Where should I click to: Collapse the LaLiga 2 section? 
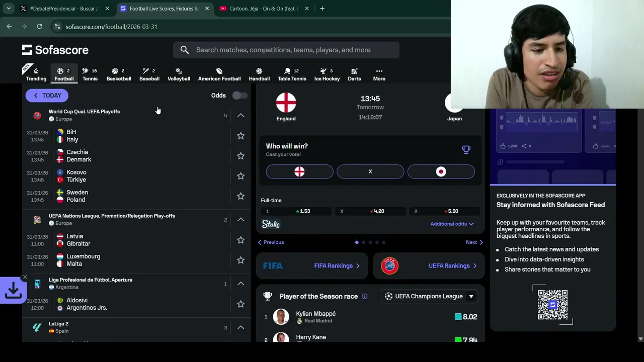[240, 327]
